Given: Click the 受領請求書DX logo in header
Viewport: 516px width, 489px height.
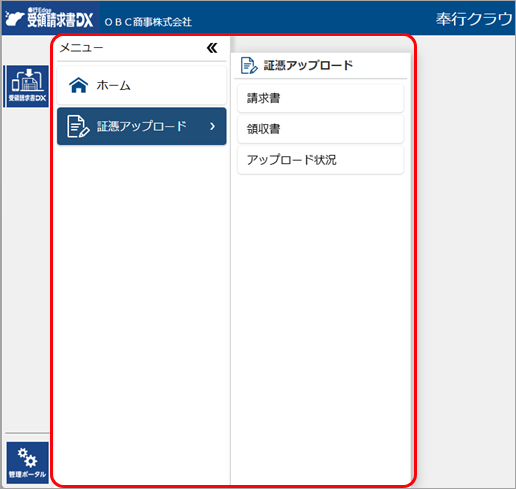Looking at the screenshot, I should (49, 18).
